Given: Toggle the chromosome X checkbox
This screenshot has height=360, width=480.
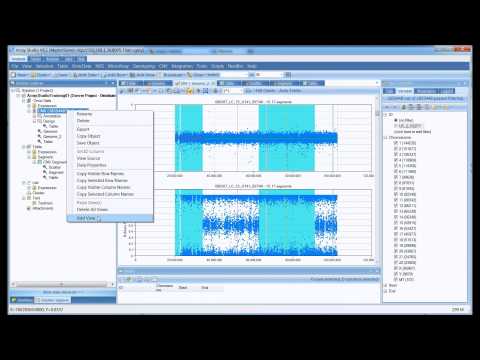Looking at the screenshot, I should pyautogui.click(x=396, y=268).
